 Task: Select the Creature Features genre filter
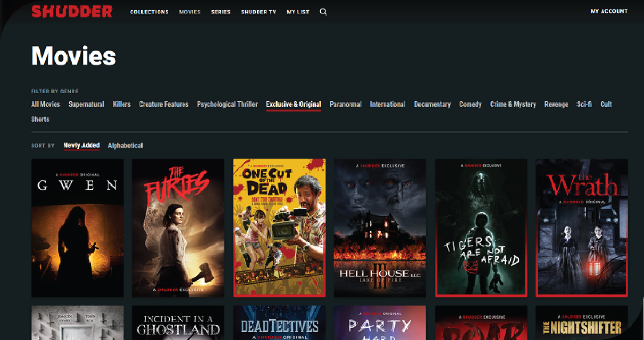163,105
